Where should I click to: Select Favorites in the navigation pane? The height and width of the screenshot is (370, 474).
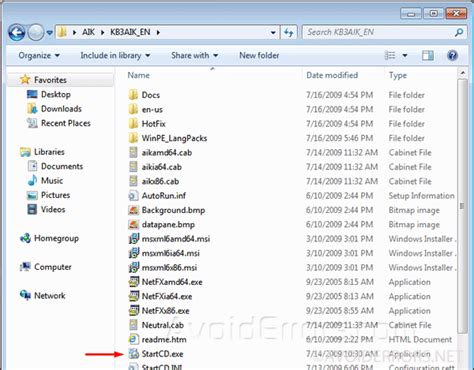(x=50, y=80)
